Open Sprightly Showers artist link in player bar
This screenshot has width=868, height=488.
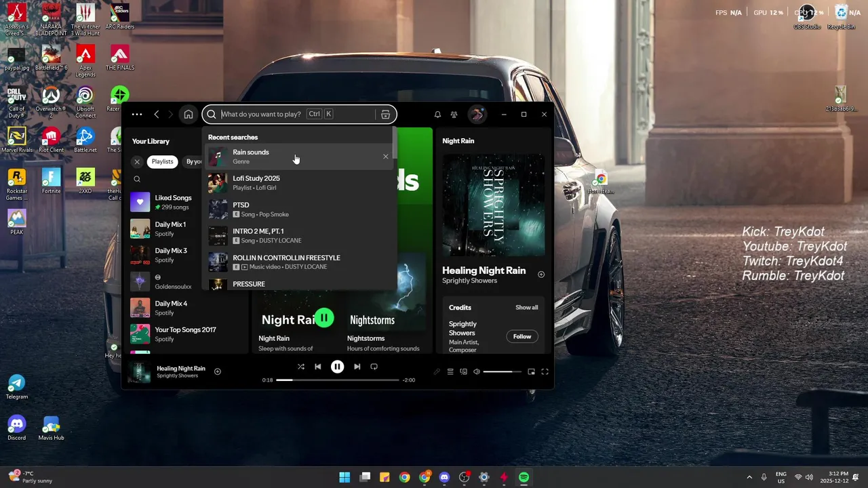click(x=178, y=375)
